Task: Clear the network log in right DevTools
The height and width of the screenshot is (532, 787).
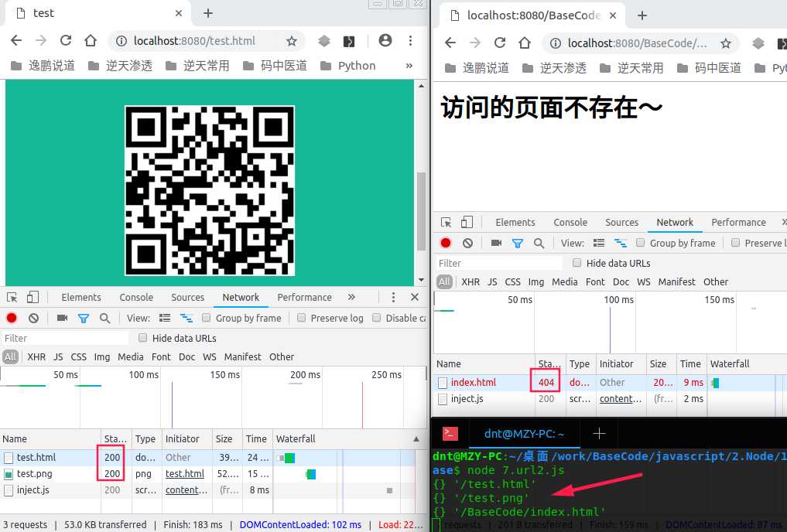Action: pos(467,243)
